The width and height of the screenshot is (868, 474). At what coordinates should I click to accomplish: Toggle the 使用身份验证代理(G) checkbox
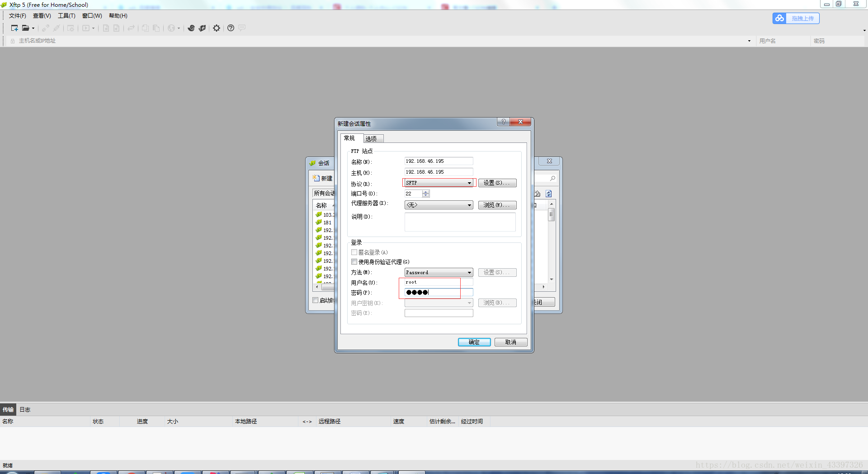(354, 262)
